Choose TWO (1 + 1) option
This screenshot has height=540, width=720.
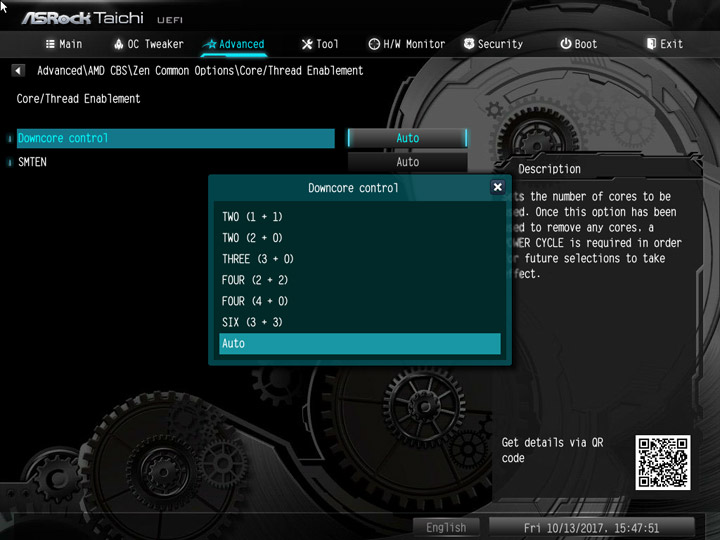pyautogui.click(x=360, y=216)
